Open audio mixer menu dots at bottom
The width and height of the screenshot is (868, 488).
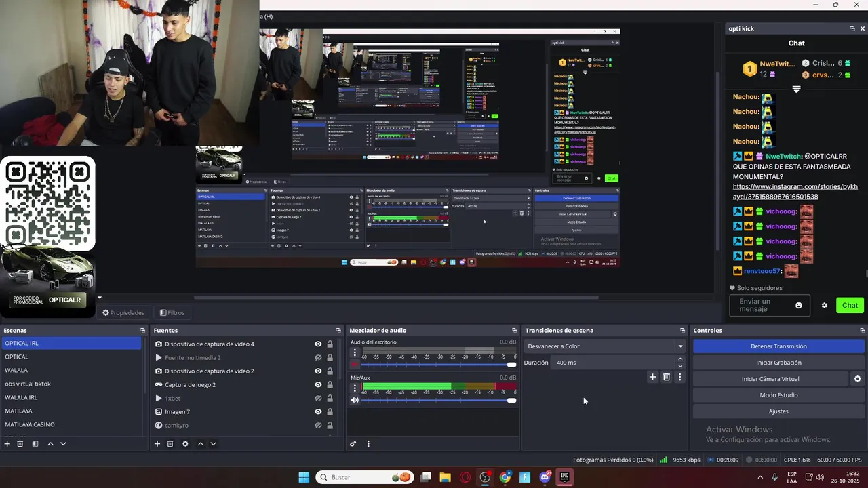(368, 444)
